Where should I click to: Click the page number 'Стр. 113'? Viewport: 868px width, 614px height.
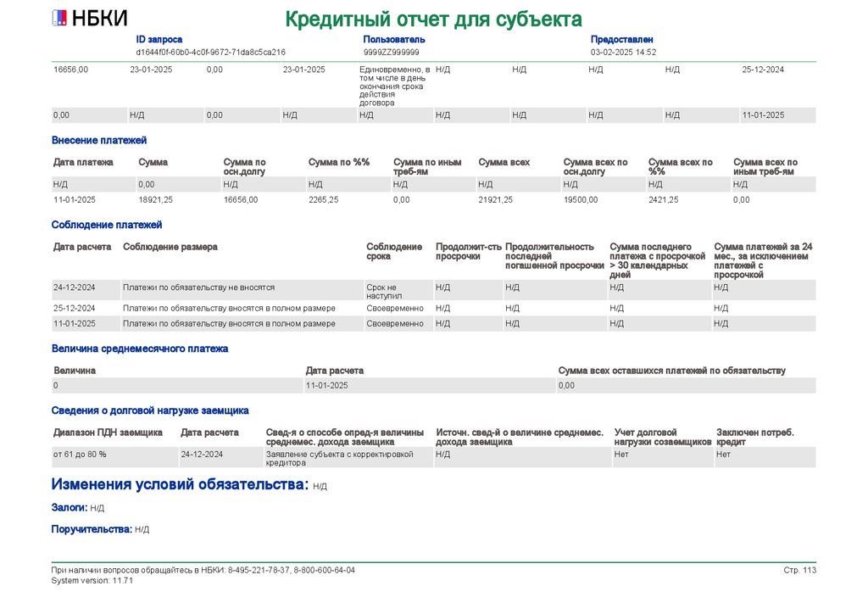click(799, 570)
